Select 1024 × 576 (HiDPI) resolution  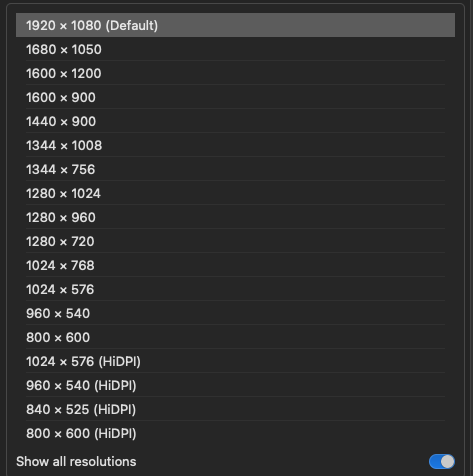coord(235,361)
